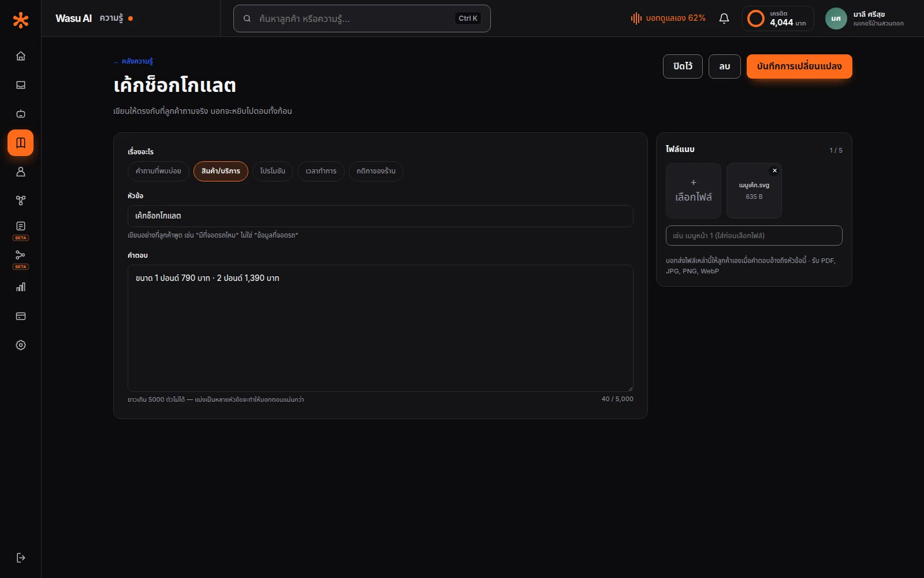924x578 pixels.
Task: Open the Home icon in sidebar
Action: tap(21, 56)
